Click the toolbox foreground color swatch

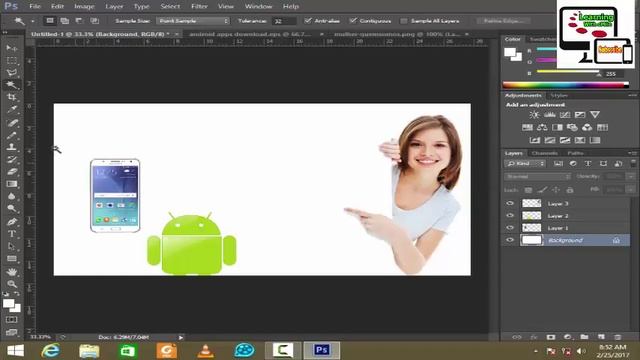tap(9, 304)
